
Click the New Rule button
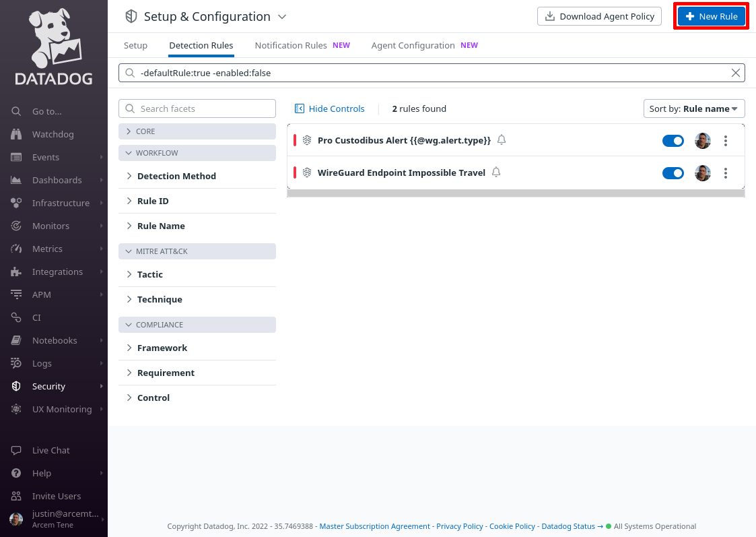click(x=711, y=16)
